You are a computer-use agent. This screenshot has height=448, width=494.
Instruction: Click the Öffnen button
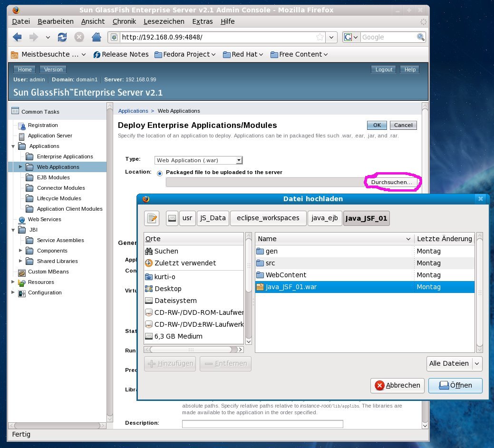click(455, 385)
